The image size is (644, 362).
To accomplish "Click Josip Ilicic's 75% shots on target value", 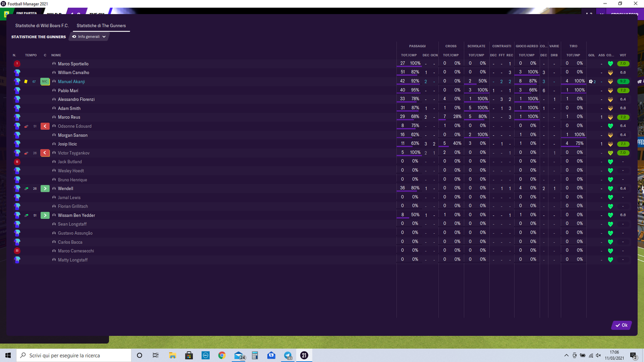I will pos(579,144).
